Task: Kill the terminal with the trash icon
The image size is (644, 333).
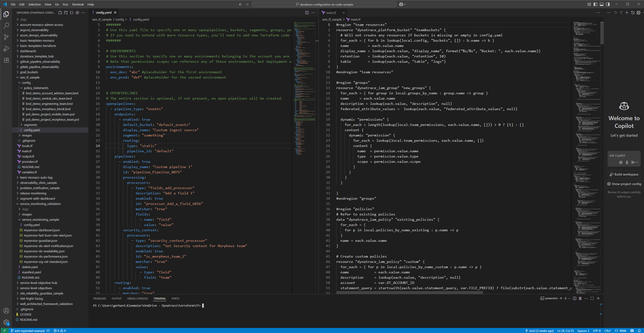Action: click(580, 298)
